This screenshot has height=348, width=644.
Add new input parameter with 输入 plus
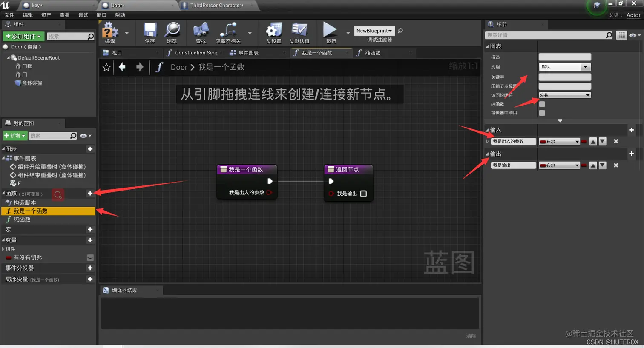631,130
